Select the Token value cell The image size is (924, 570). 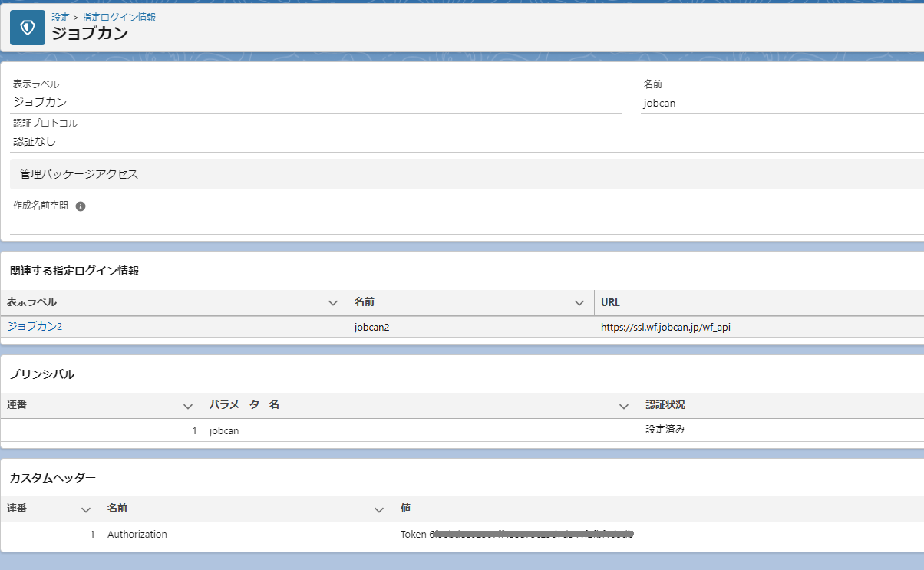[x=658, y=534]
